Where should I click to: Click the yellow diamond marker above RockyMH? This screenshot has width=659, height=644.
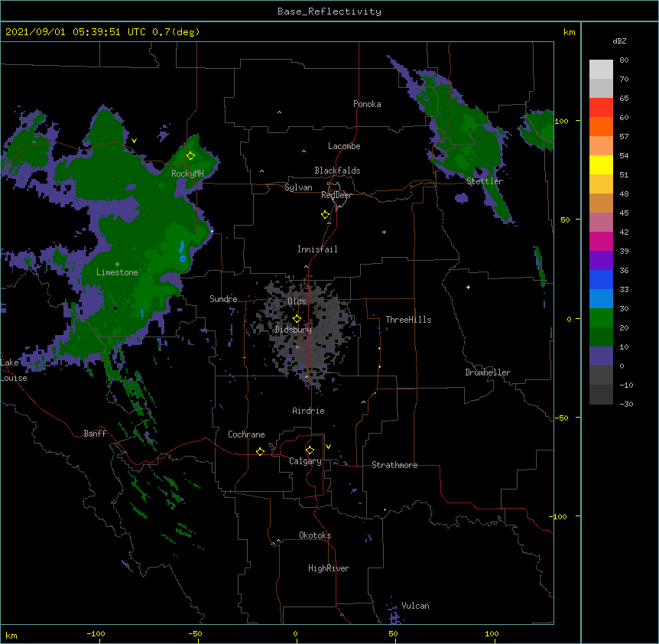(191, 156)
